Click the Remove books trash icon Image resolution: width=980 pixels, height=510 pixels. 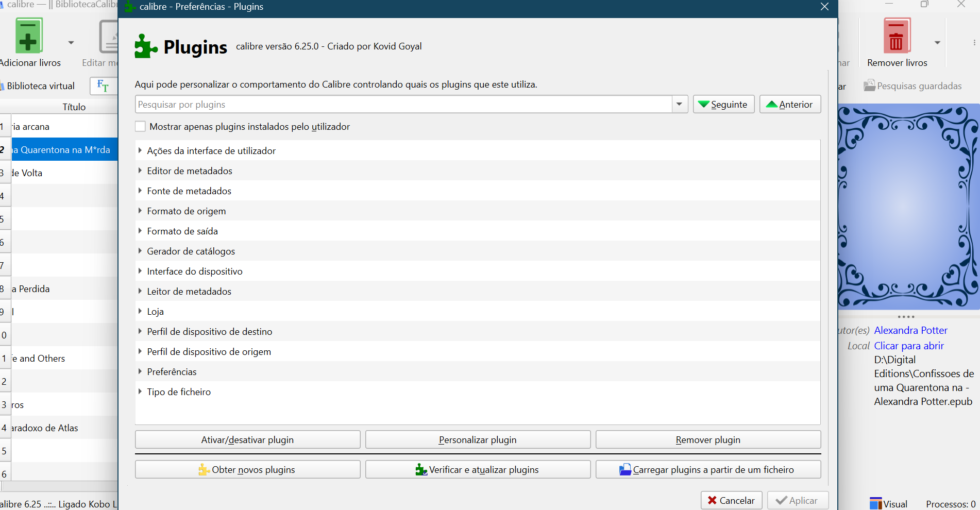pyautogui.click(x=897, y=36)
